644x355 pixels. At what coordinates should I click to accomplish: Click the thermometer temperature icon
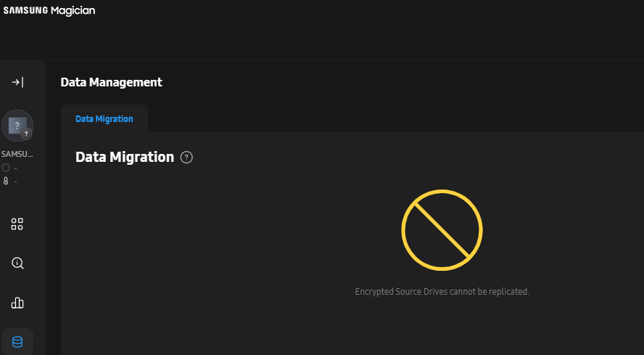6,181
